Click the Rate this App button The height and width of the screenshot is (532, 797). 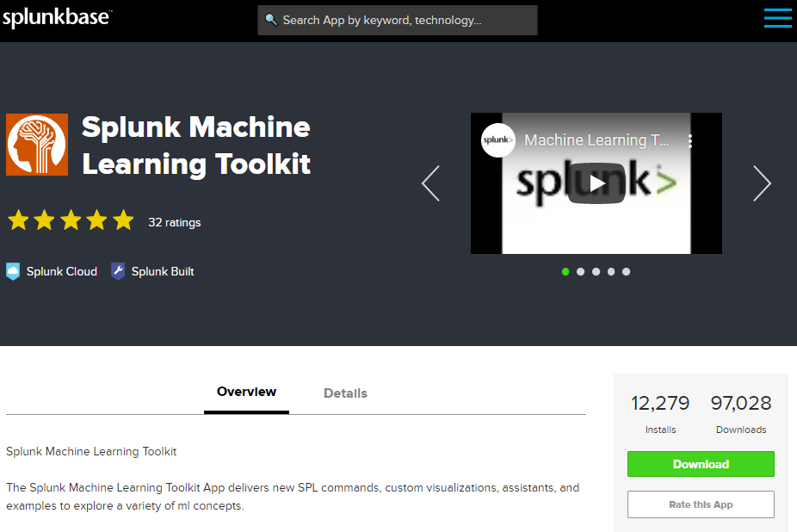tap(701, 504)
